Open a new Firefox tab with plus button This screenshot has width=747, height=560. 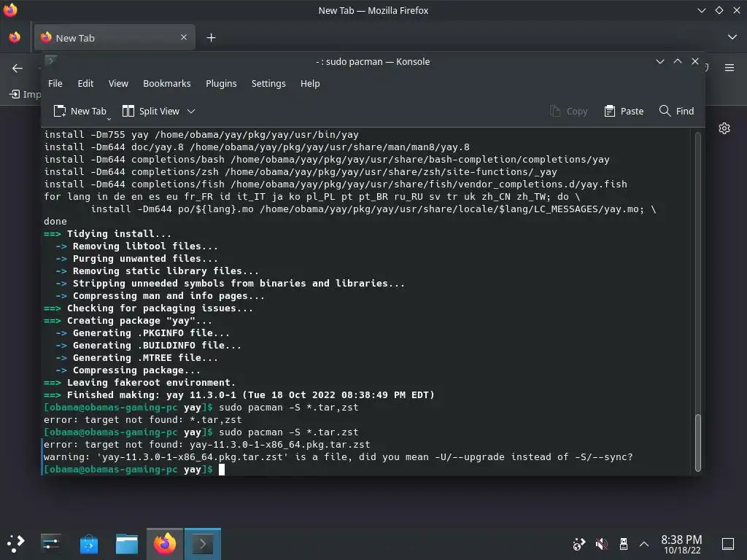click(211, 38)
